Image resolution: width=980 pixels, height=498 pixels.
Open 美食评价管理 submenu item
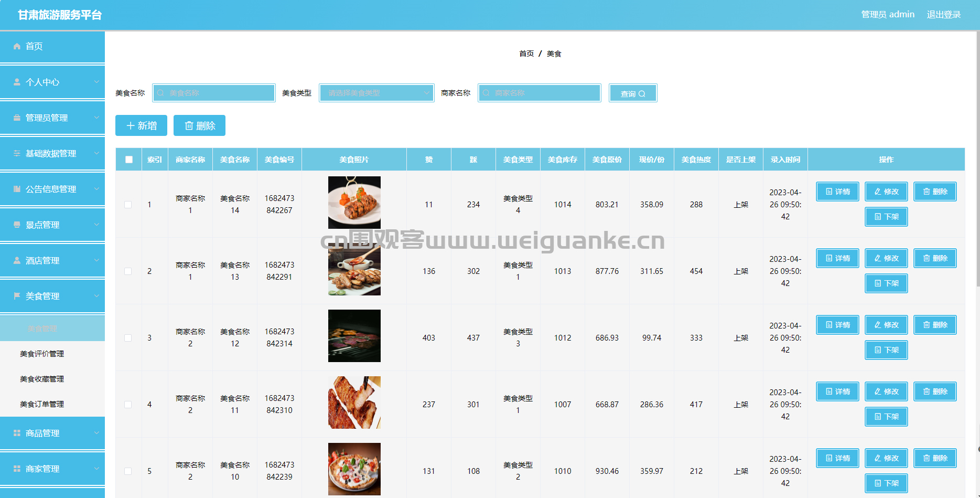(42, 354)
